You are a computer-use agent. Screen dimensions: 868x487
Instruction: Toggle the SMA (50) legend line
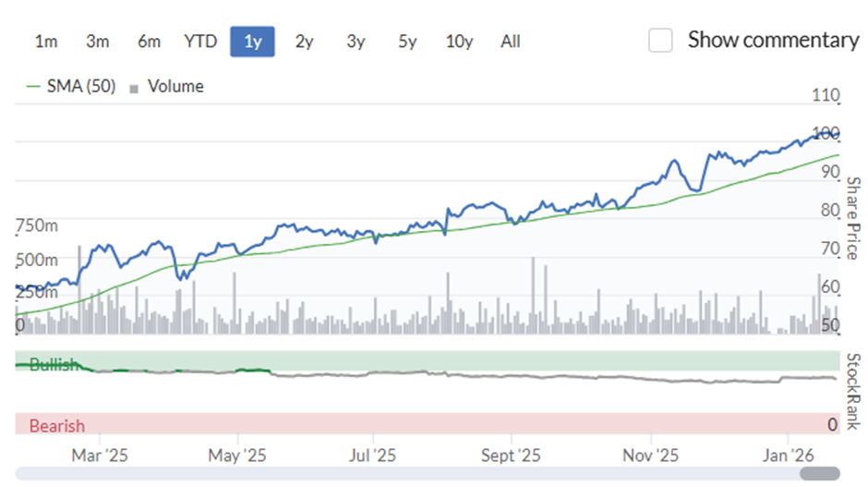click(71, 87)
